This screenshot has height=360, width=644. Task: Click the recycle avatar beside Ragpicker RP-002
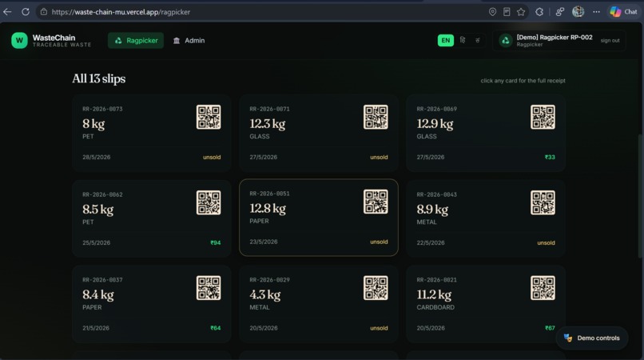click(506, 40)
